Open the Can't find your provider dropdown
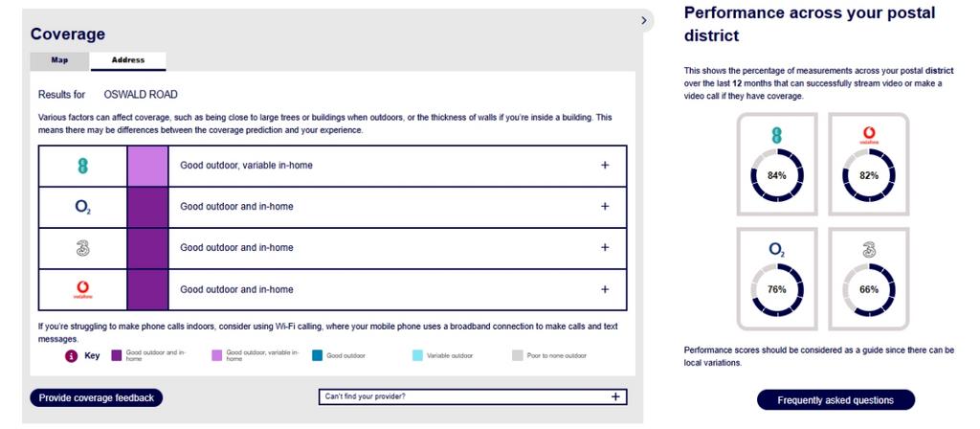Screen dimensions: 980x429 click(x=473, y=396)
